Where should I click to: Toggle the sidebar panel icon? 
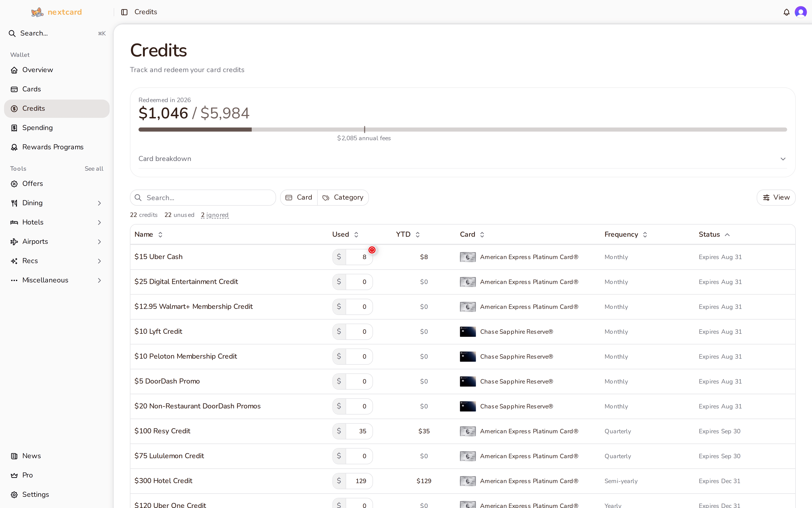tap(125, 12)
